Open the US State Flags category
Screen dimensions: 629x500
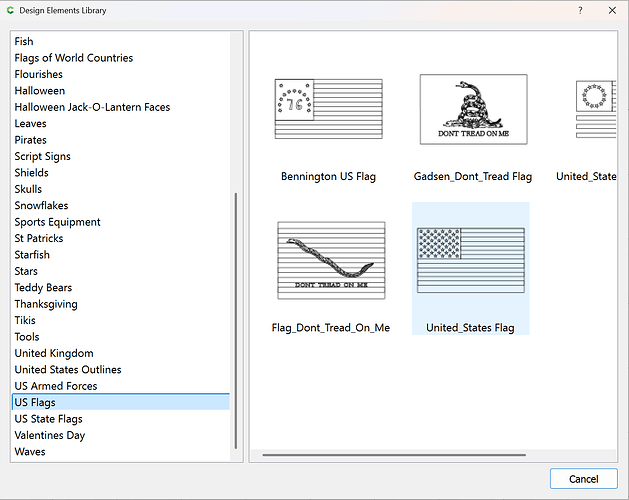point(48,419)
